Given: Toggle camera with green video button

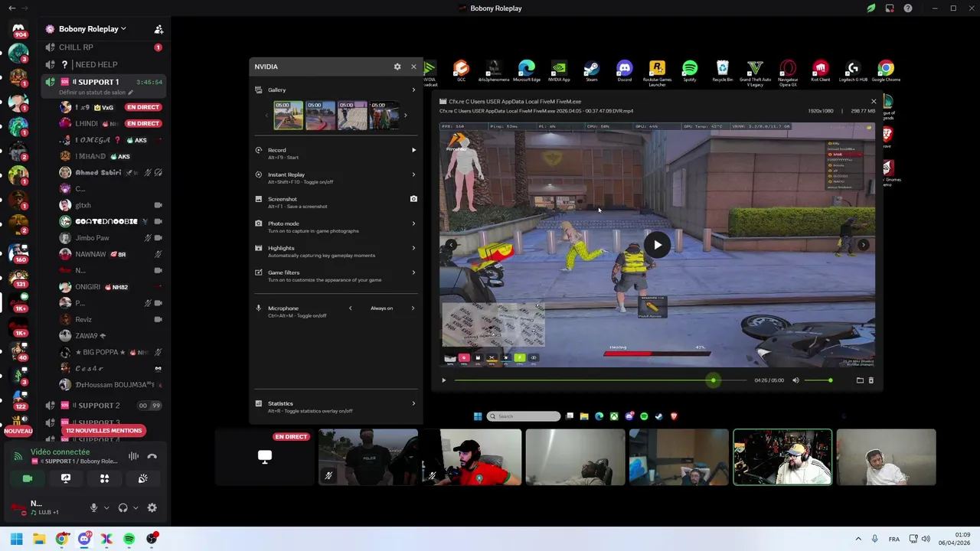Looking at the screenshot, I should click(x=28, y=478).
